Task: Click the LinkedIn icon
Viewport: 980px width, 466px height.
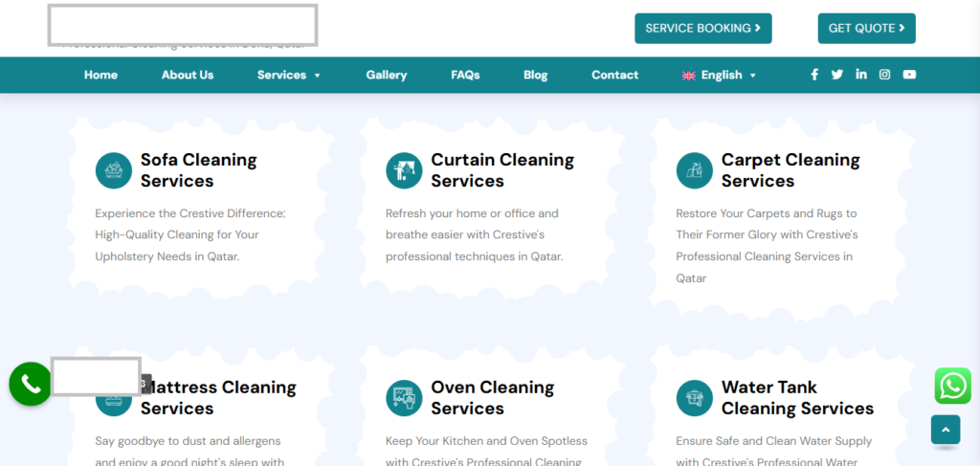Action: [861, 75]
